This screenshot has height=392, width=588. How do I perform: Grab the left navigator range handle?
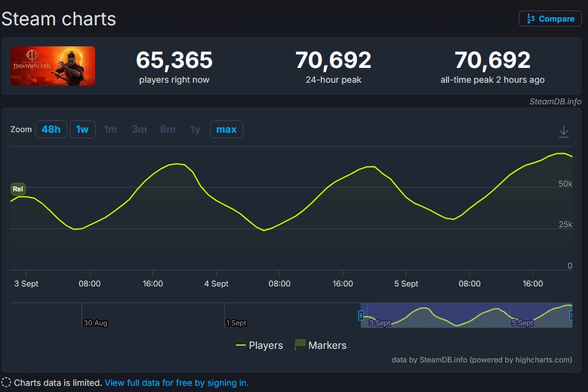tap(361, 315)
